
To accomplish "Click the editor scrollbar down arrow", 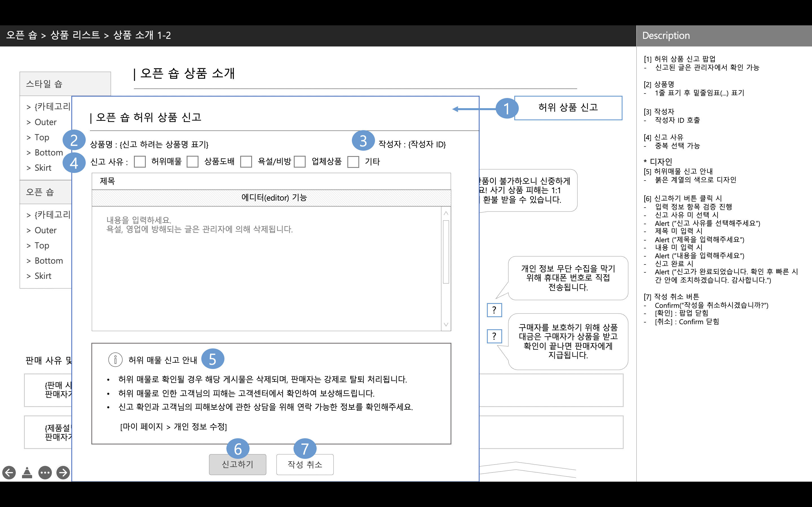I will [x=446, y=324].
